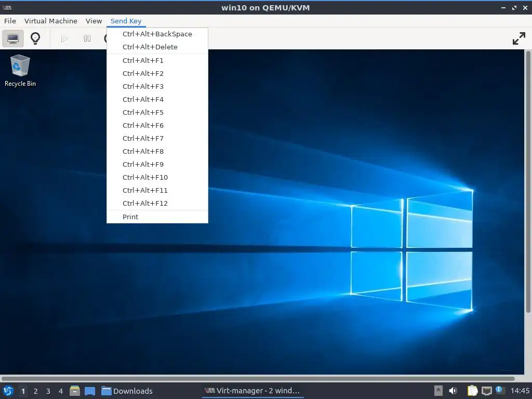Choose Ctrl+Alt+F7 key combination
532x399 pixels.
point(157,138)
